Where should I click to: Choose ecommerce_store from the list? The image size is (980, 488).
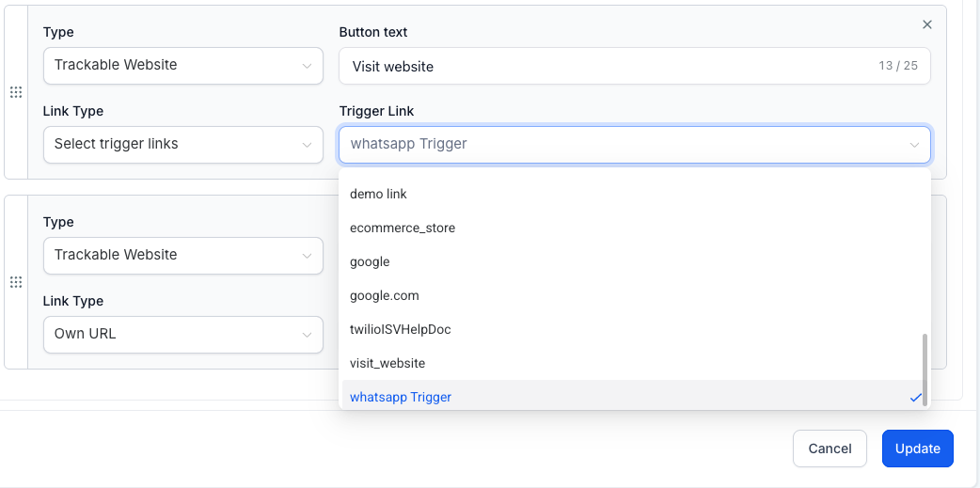[x=403, y=228]
